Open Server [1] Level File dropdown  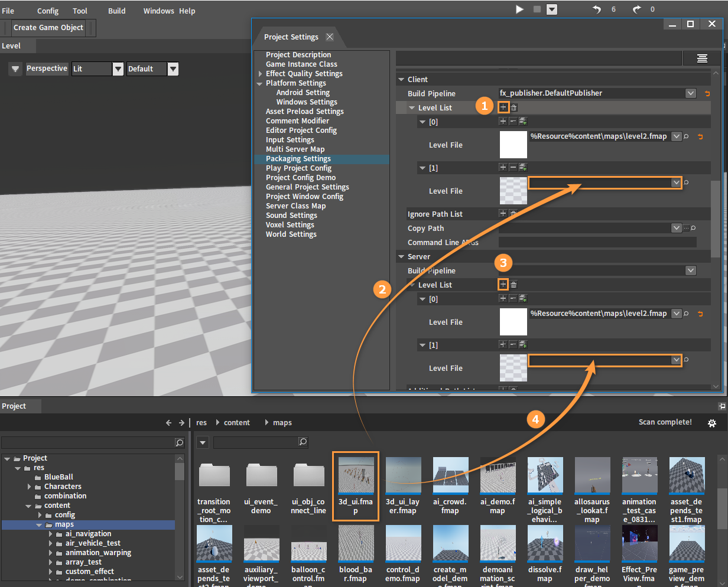point(677,360)
